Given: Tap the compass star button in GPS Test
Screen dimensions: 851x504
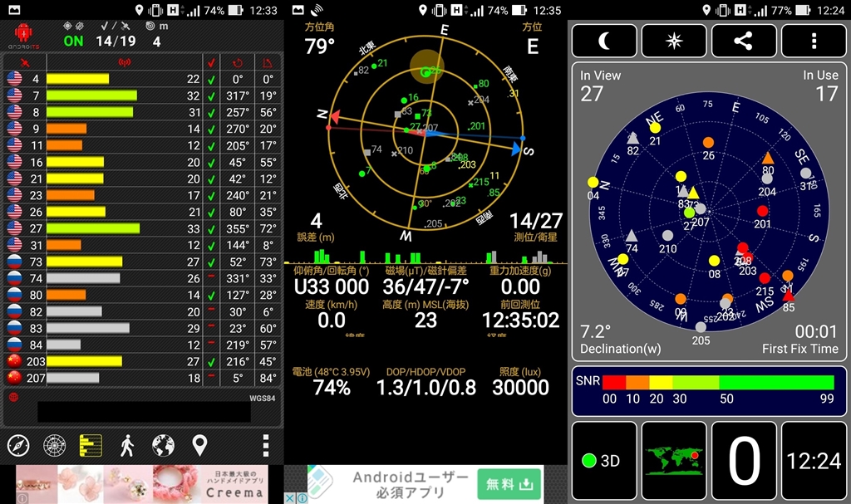Looking at the screenshot, I should (674, 41).
